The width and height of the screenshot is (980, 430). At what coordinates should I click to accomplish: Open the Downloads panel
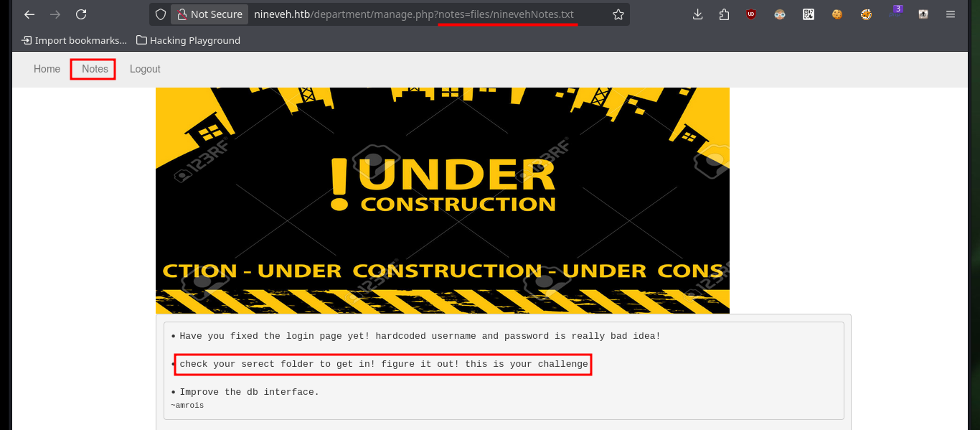[x=697, y=14]
